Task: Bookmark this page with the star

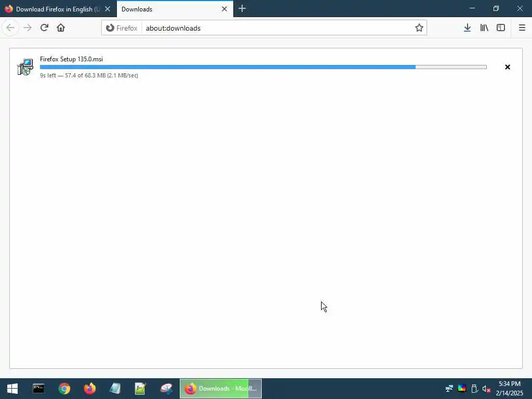Action: (419, 28)
